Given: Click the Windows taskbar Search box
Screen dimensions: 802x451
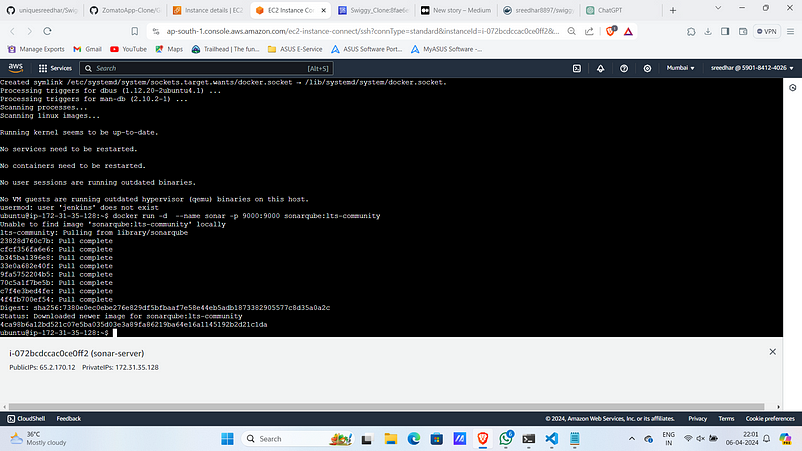Looking at the screenshot, I should pyautogui.click(x=298, y=439).
